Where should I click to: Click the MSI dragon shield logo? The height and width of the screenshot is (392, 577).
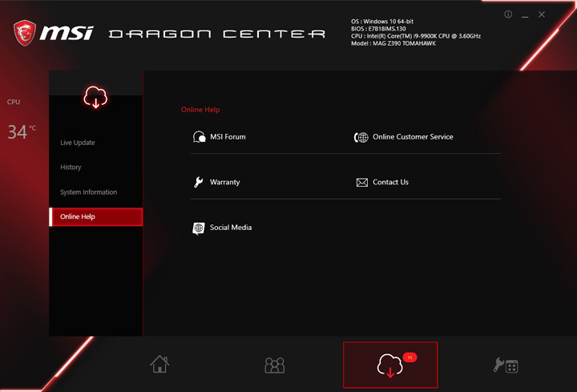point(25,33)
